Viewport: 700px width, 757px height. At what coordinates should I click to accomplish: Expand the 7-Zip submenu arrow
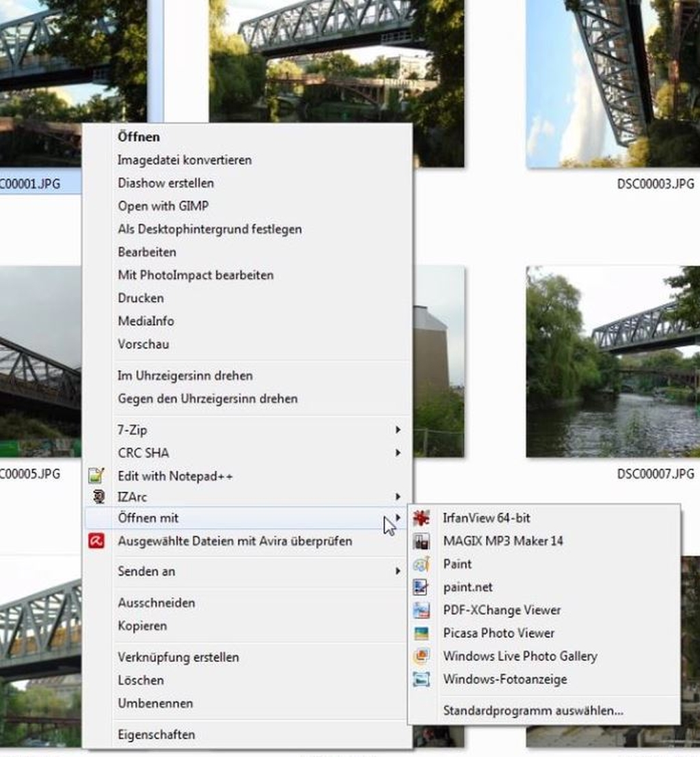(x=398, y=430)
